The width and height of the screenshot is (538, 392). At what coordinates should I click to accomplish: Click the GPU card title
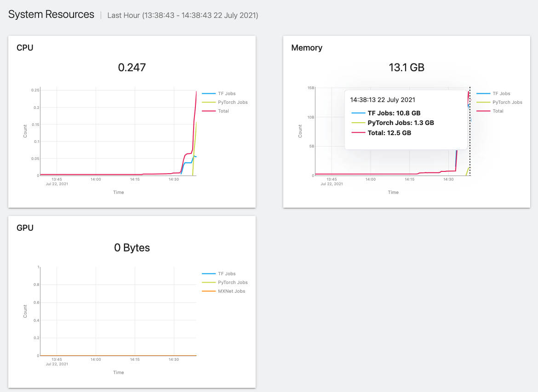click(25, 228)
